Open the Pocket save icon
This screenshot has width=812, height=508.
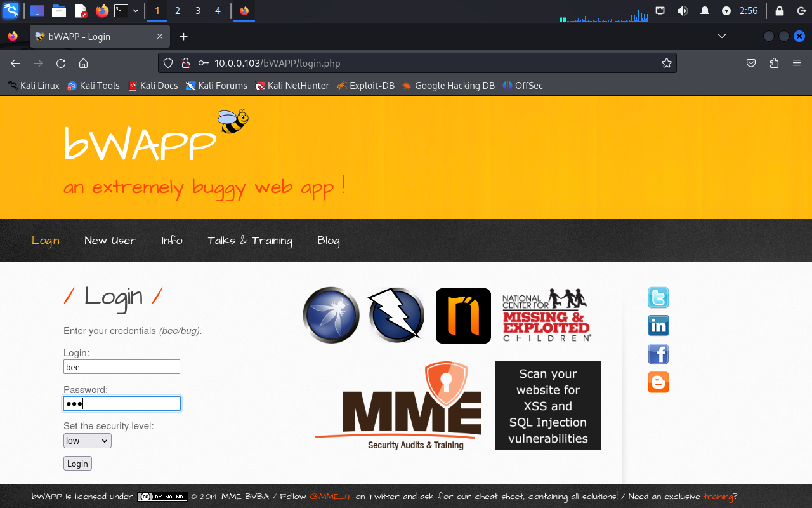point(751,63)
